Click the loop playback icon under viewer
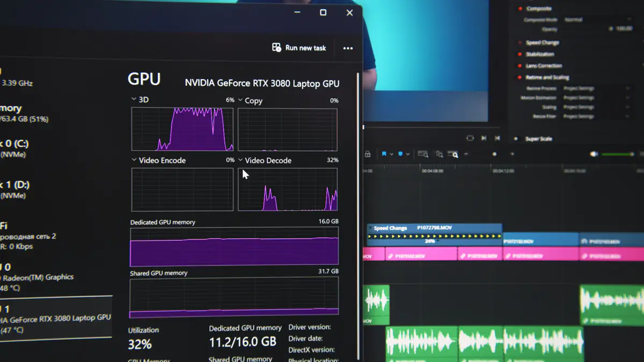Image resolution: width=644 pixels, height=362 pixels. pos(470,138)
